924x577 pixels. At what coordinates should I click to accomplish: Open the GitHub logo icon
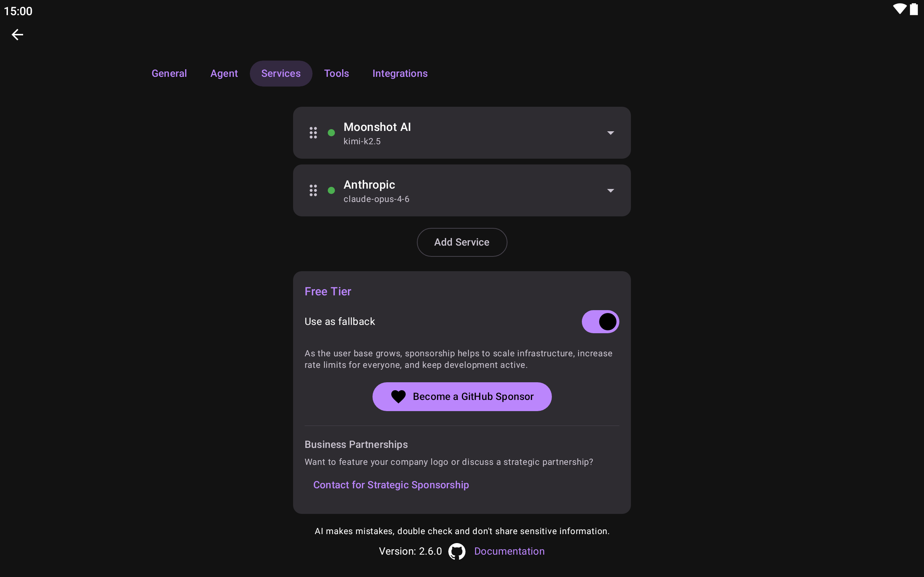click(x=457, y=551)
